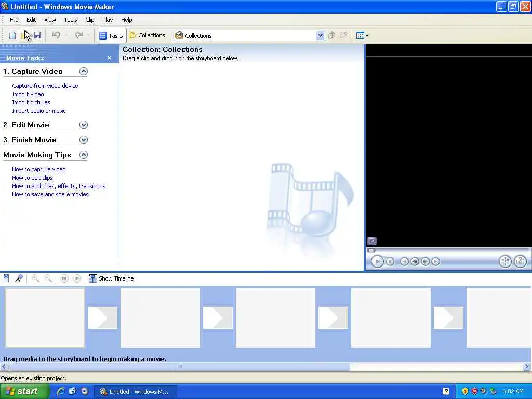Open Redo history dropdown arrow
The image size is (532, 399).
(x=88, y=35)
